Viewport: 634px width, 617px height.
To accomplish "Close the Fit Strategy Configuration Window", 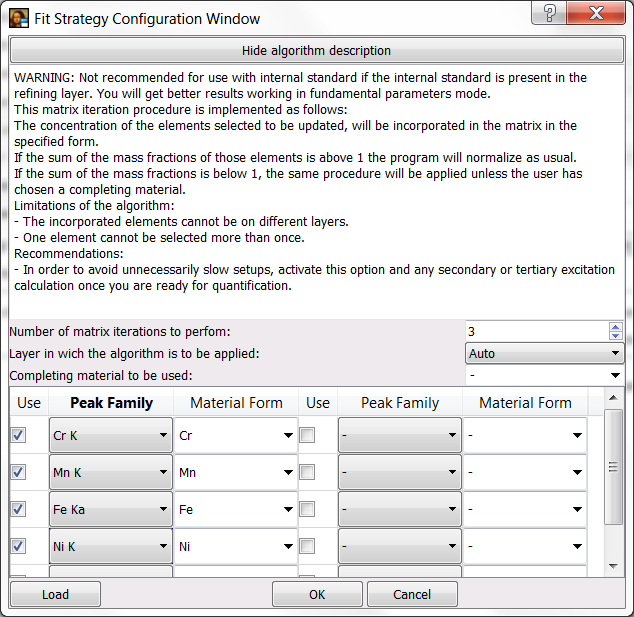I will click(597, 13).
